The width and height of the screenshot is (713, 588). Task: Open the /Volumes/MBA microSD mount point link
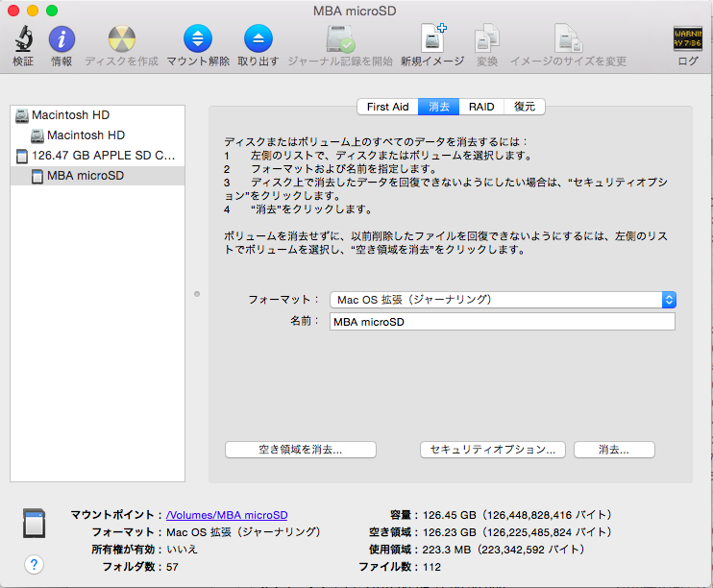pos(227,515)
